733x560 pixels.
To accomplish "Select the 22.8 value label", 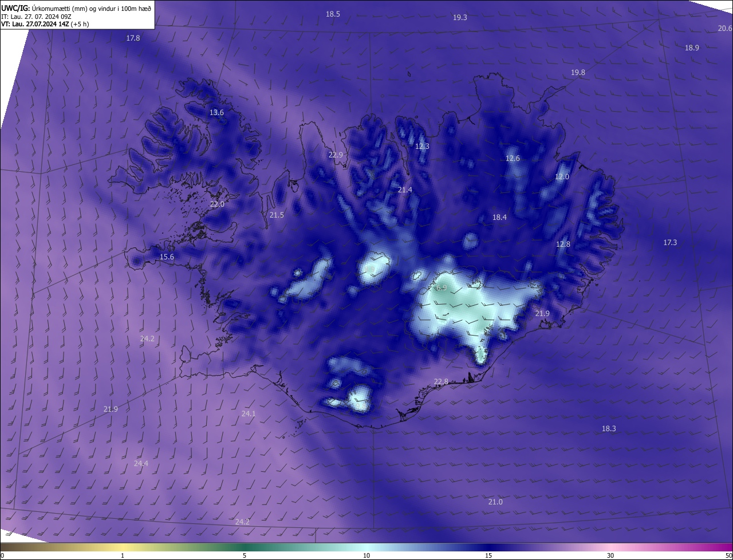I will coord(441,382).
